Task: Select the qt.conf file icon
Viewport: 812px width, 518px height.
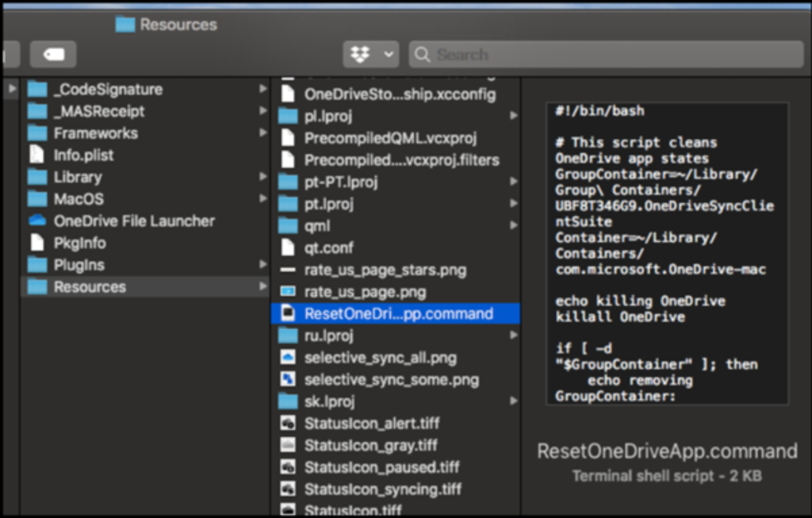Action: point(288,248)
